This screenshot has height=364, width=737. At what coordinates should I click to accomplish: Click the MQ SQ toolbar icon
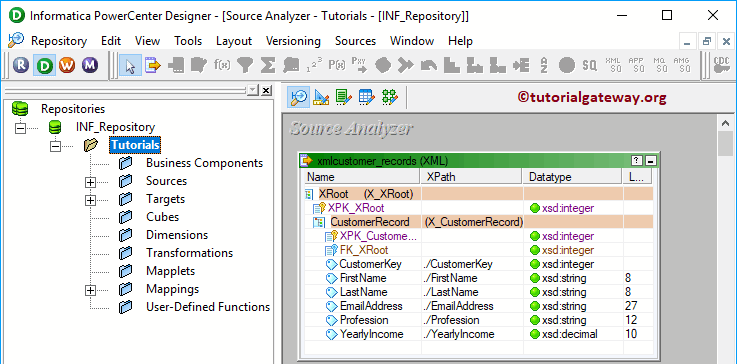tap(659, 65)
